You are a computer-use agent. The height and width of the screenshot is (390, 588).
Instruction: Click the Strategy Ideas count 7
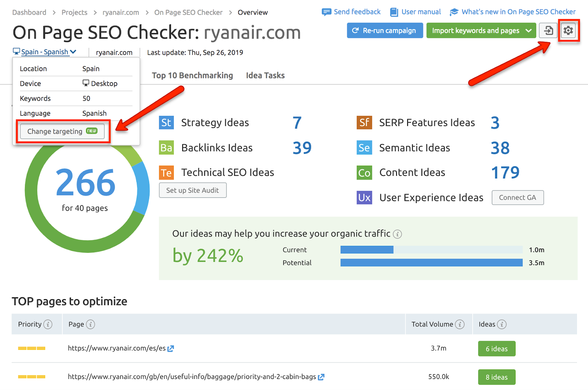click(297, 123)
